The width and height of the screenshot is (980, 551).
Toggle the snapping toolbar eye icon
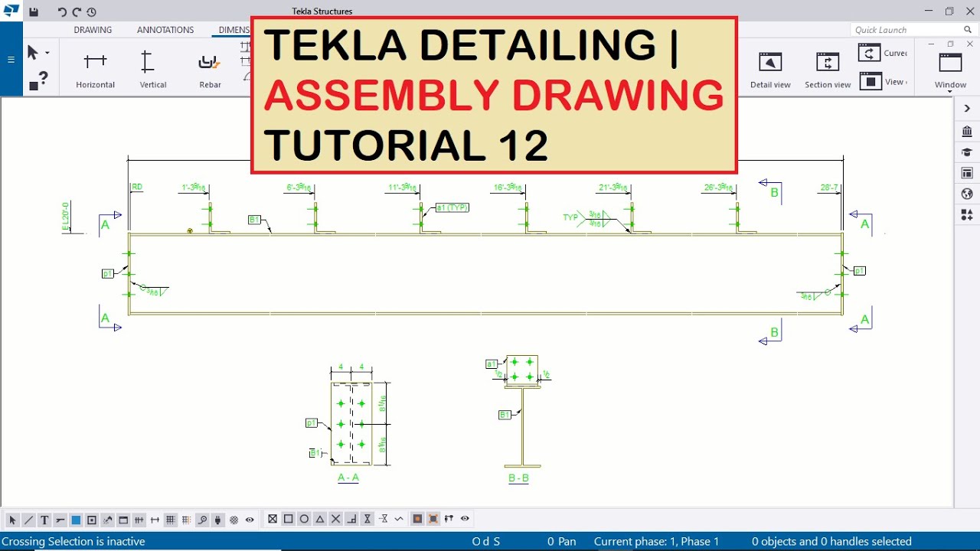coord(465,519)
